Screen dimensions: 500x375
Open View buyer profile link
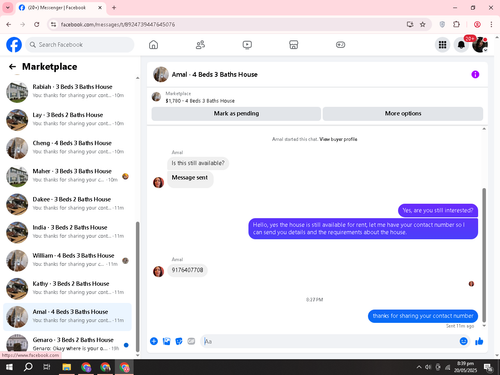[338, 139]
